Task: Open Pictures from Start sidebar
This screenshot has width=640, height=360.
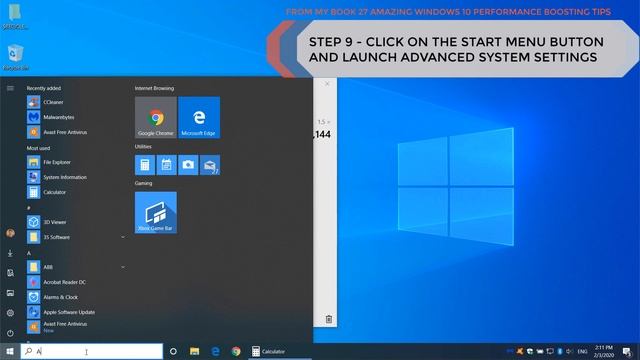Action: (10, 293)
